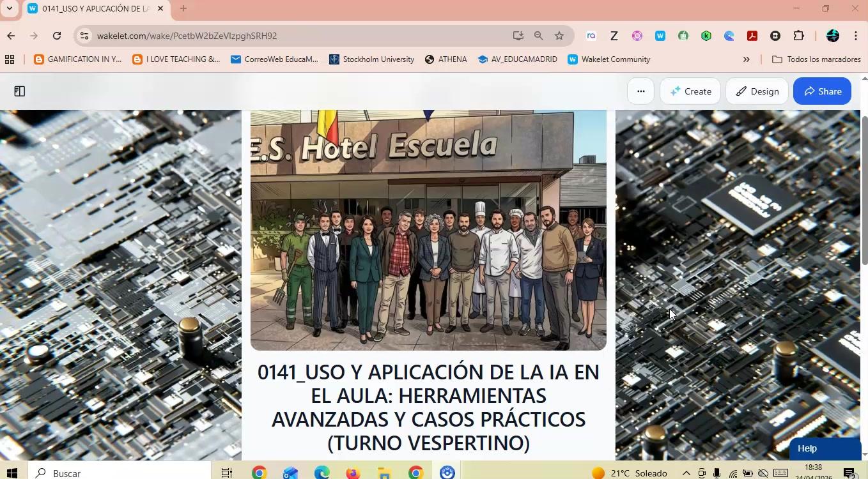Toggle the Wakelet sidebar panel icon
The image size is (868, 479).
(20, 91)
